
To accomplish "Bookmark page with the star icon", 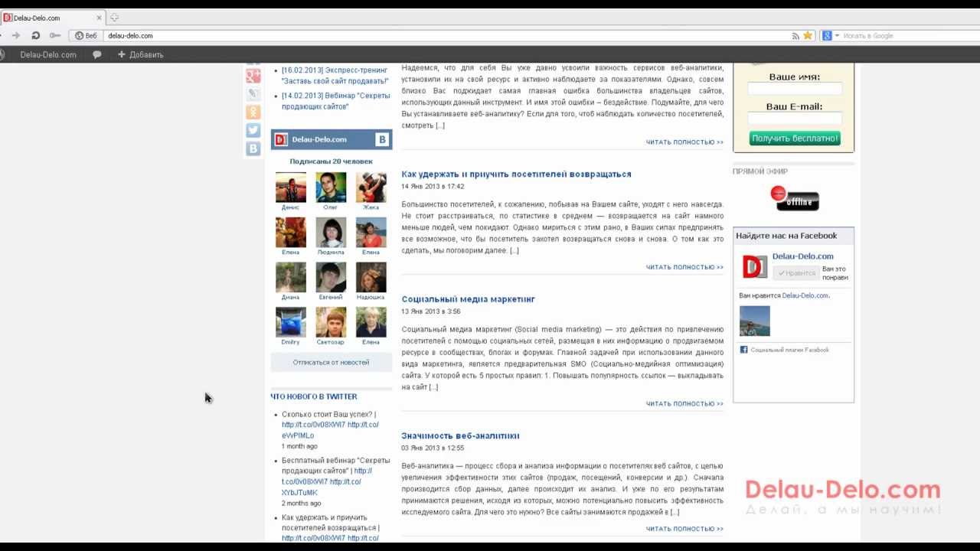I will coord(807,35).
